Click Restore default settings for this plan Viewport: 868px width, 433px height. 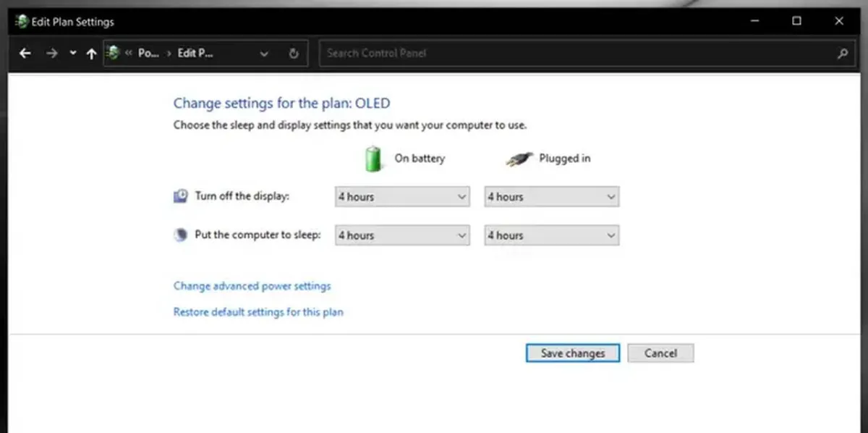pyautogui.click(x=258, y=313)
